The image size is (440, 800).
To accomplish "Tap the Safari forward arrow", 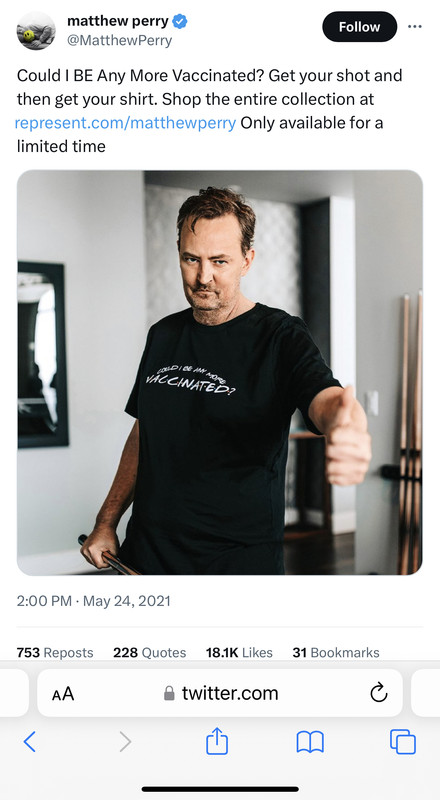I will [x=125, y=741].
